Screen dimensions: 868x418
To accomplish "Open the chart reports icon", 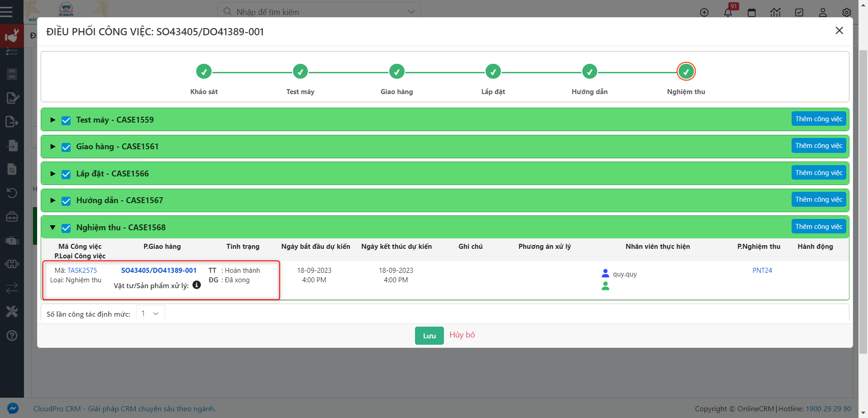I will pos(775,13).
